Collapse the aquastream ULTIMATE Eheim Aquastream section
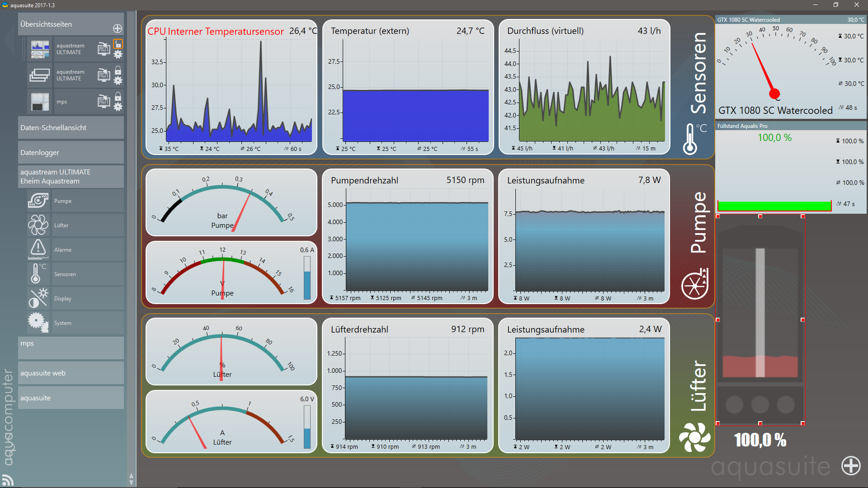This screenshot has height=488, width=868. pos(71,176)
